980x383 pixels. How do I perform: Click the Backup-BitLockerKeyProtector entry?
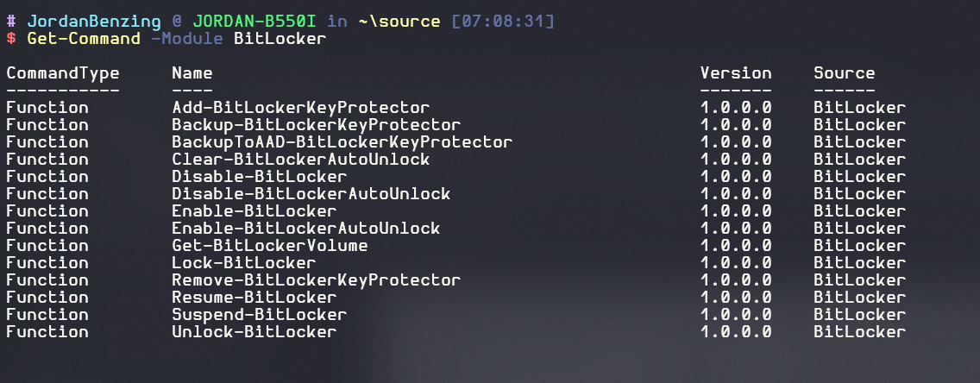316,125
